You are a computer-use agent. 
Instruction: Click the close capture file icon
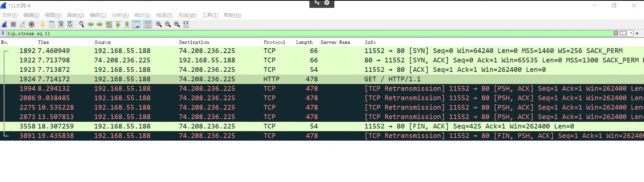61,25
